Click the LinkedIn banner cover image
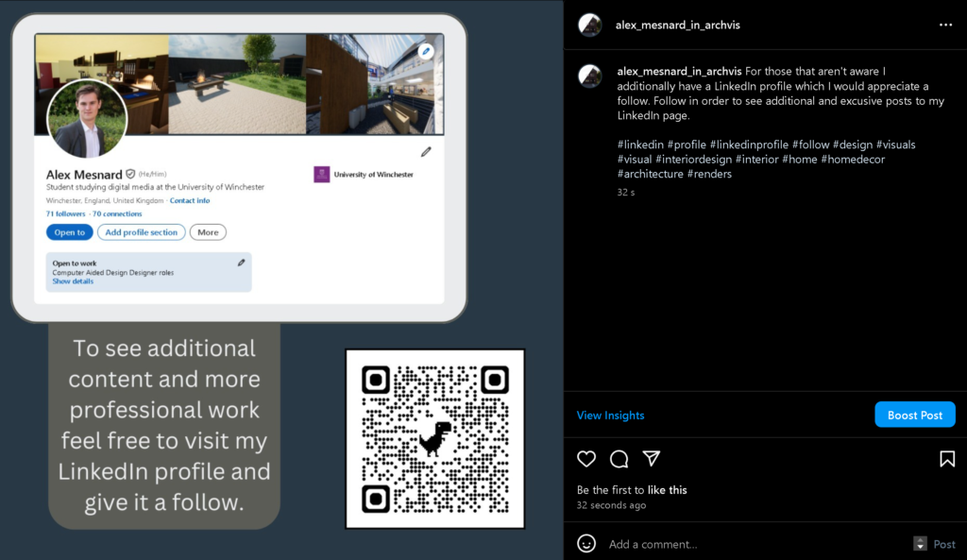Viewport: 967px width, 560px height. coord(239,84)
